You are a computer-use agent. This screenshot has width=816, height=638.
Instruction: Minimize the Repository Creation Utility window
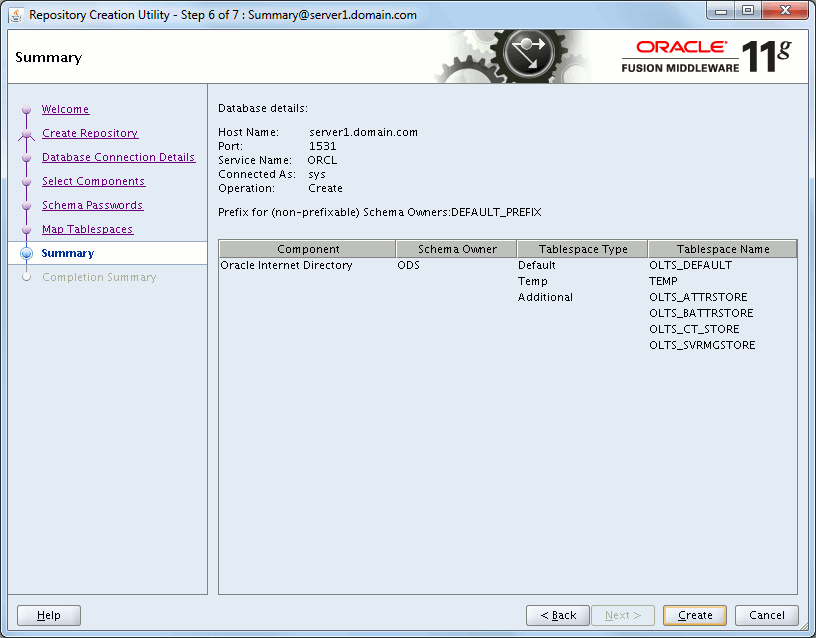[721, 11]
